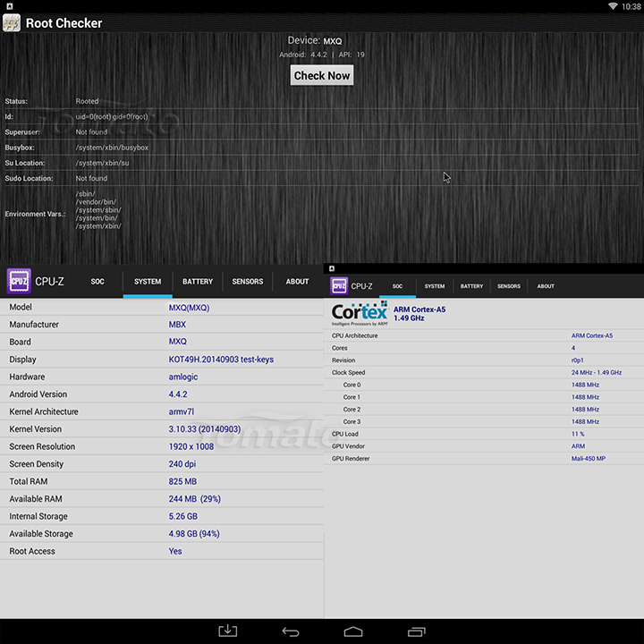The image size is (644, 644).
Task: Click the Total RAM 825 MB value
Action: [x=182, y=481]
